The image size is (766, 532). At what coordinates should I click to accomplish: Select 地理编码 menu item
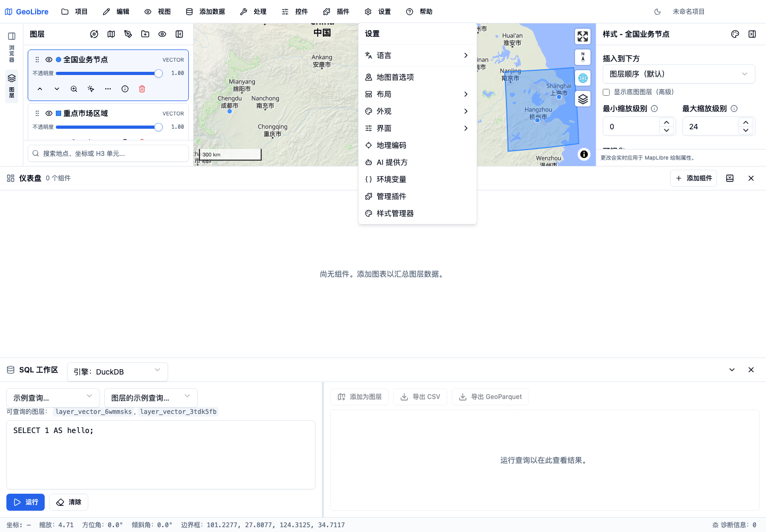coord(417,145)
